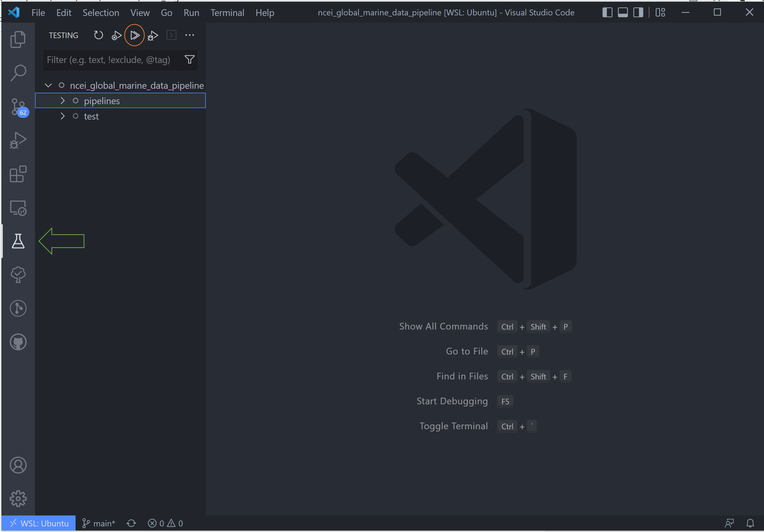Open the Terminal menu
This screenshot has height=532, width=764.
[x=227, y=13]
